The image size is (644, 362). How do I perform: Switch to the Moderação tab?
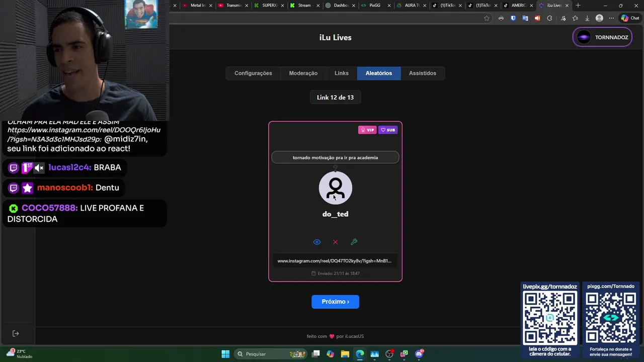pyautogui.click(x=303, y=73)
